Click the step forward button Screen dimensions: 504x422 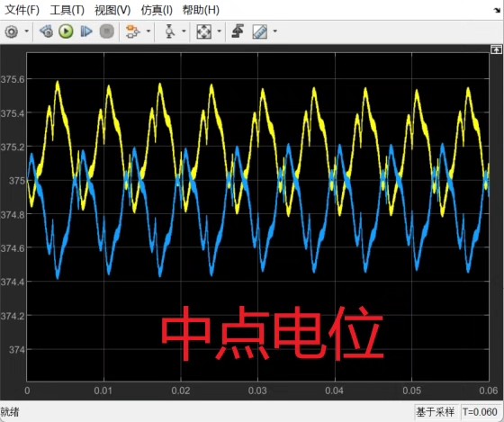coord(86,31)
